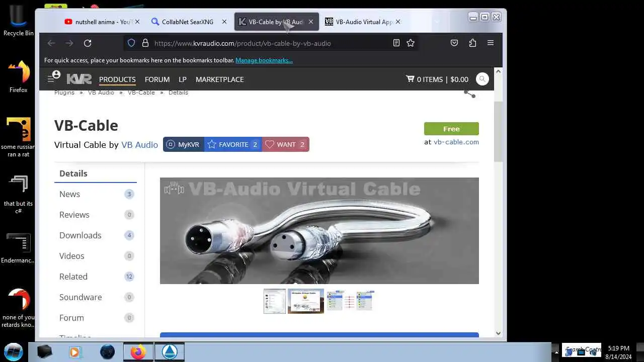Image resolution: width=644 pixels, height=362 pixels.
Task: Select Soundware in the sidebar
Action: point(95,297)
